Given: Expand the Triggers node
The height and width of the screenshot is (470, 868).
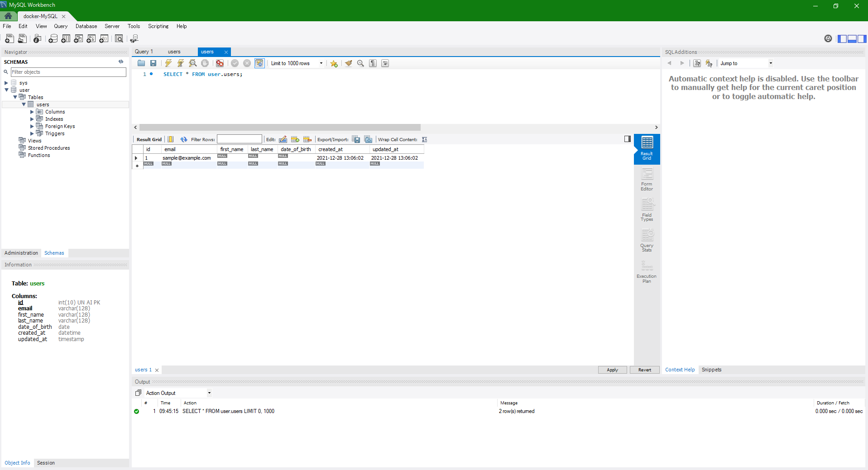Looking at the screenshot, I should (32, 133).
